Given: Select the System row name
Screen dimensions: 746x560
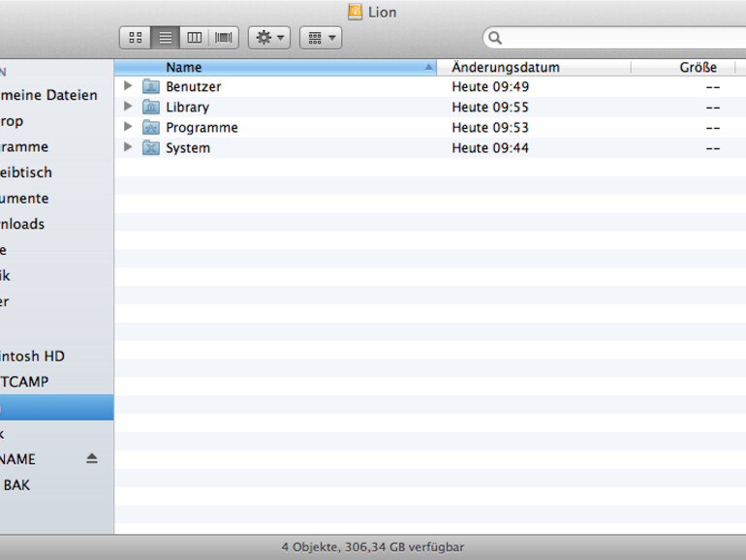Looking at the screenshot, I should (187, 148).
